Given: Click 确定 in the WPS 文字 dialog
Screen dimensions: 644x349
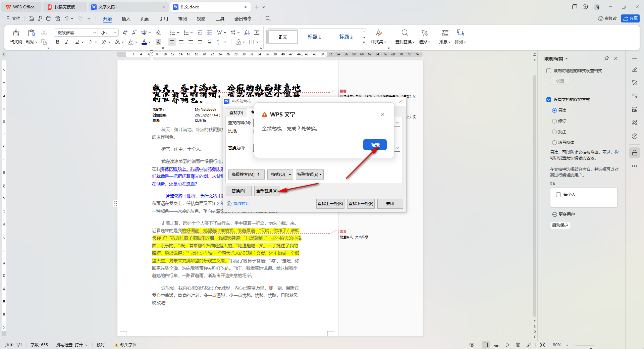Looking at the screenshot, I should point(375,145).
